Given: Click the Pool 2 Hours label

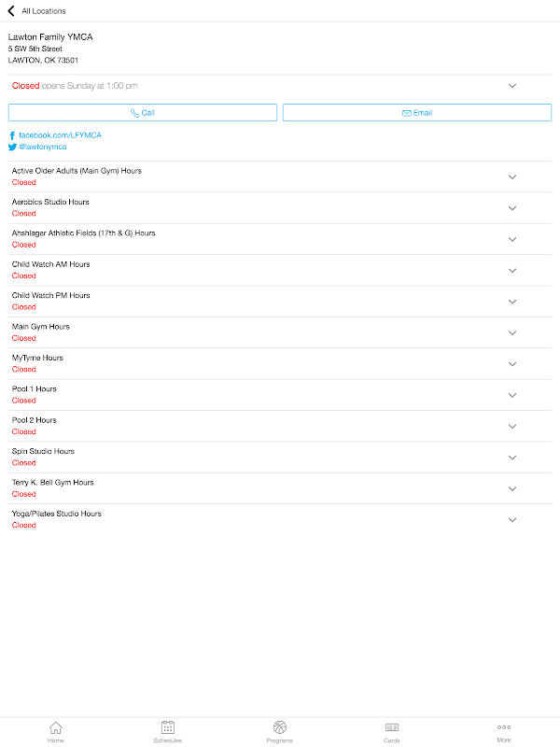Looking at the screenshot, I should pyautogui.click(x=35, y=420).
